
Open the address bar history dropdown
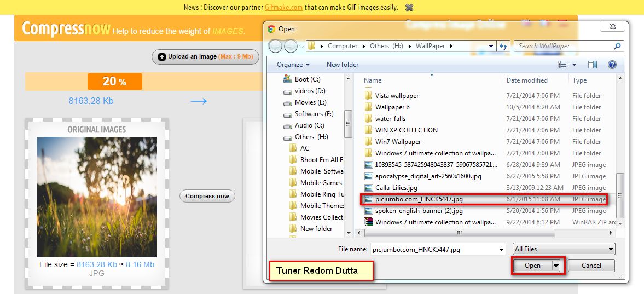(x=491, y=46)
